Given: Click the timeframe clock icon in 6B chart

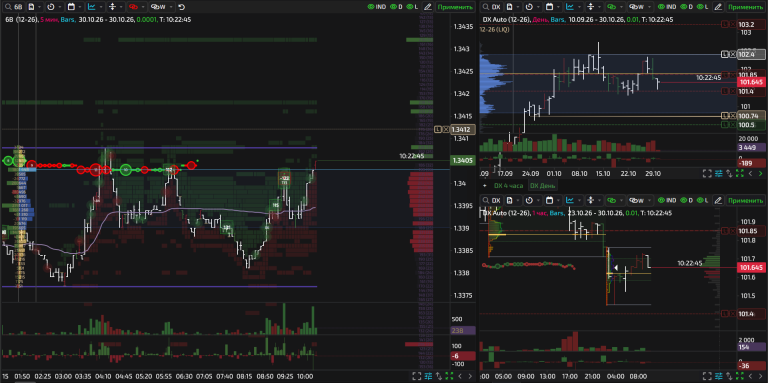Looking at the screenshot, I should pos(50,7).
